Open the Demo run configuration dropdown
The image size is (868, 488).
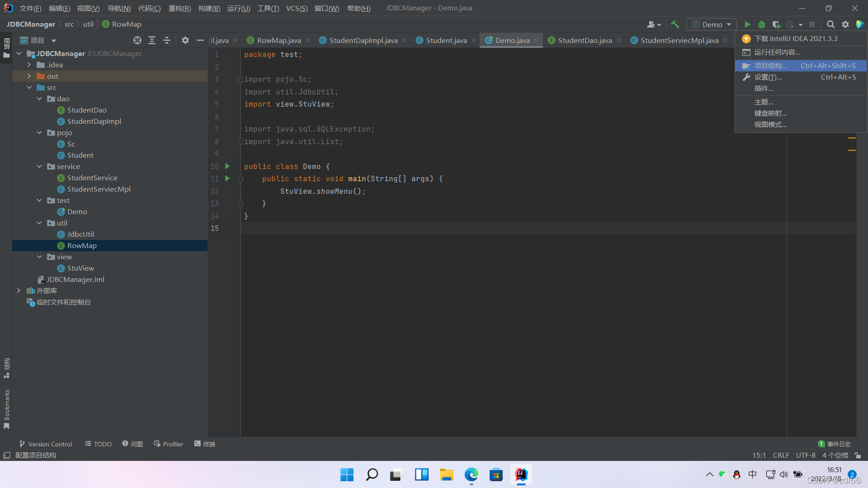click(712, 24)
